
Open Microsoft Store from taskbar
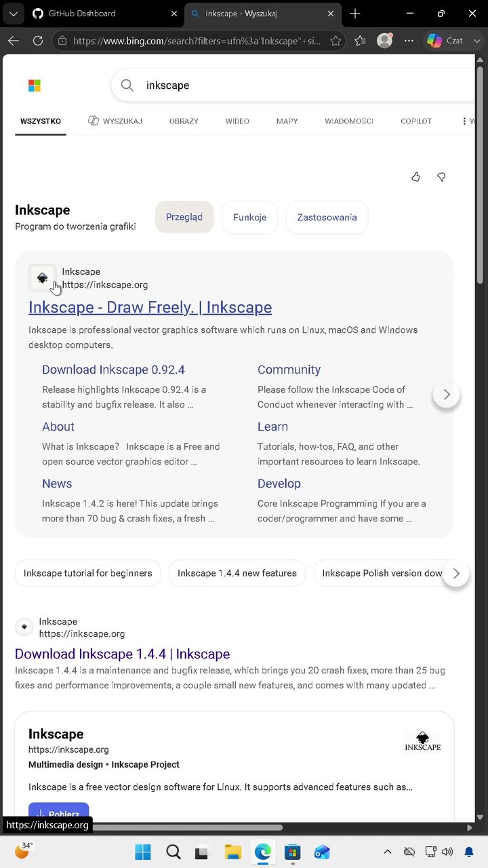(x=292, y=852)
